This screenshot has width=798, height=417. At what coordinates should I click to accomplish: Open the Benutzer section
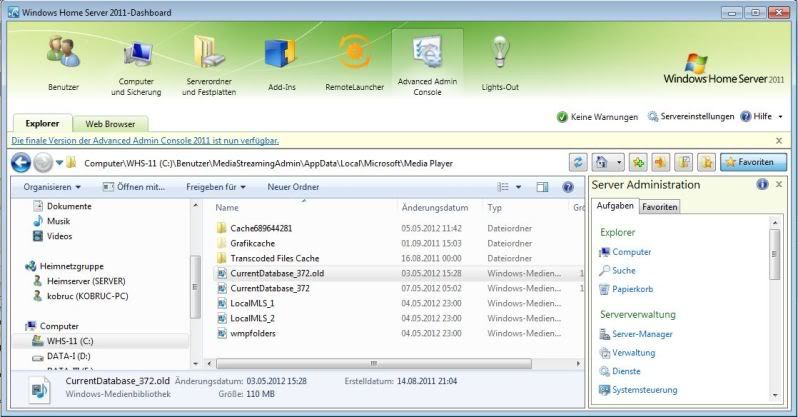(63, 63)
